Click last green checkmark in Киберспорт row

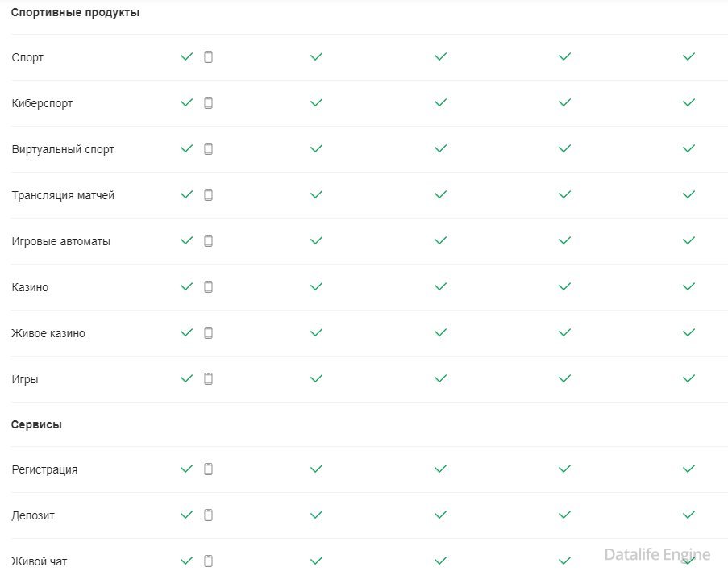688,103
